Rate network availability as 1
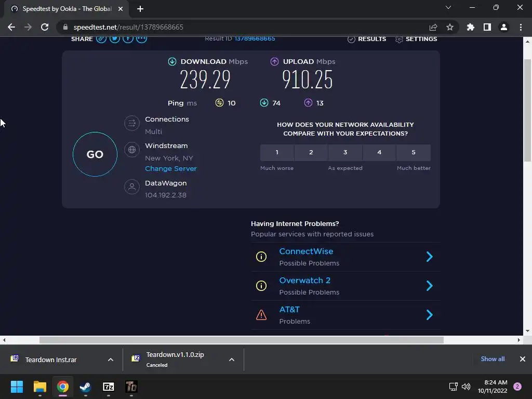The image size is (532, 399). (x=277, y=152)
